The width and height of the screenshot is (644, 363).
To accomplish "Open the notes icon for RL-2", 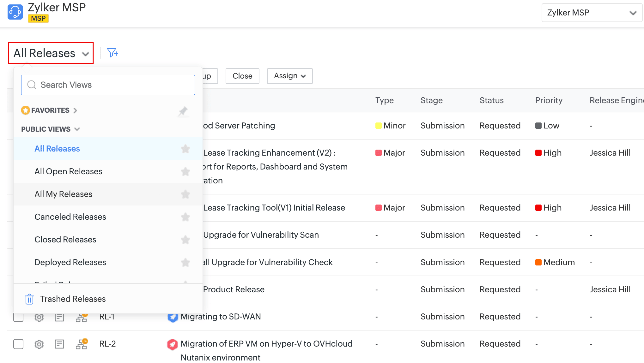I will [59, 344].
